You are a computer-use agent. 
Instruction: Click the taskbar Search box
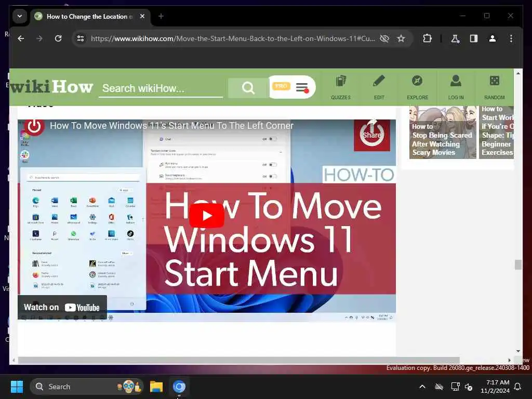(87, 387)
